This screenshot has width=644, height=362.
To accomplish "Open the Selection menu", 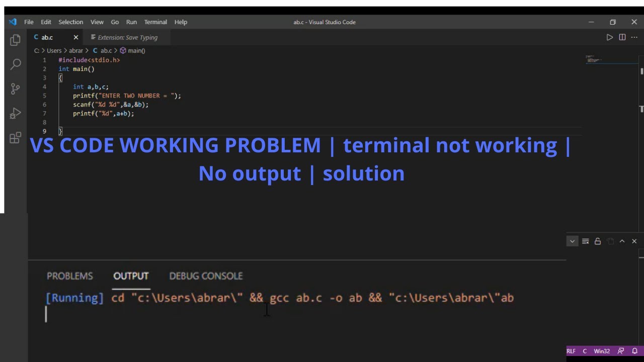I will (x=70, y=22).
